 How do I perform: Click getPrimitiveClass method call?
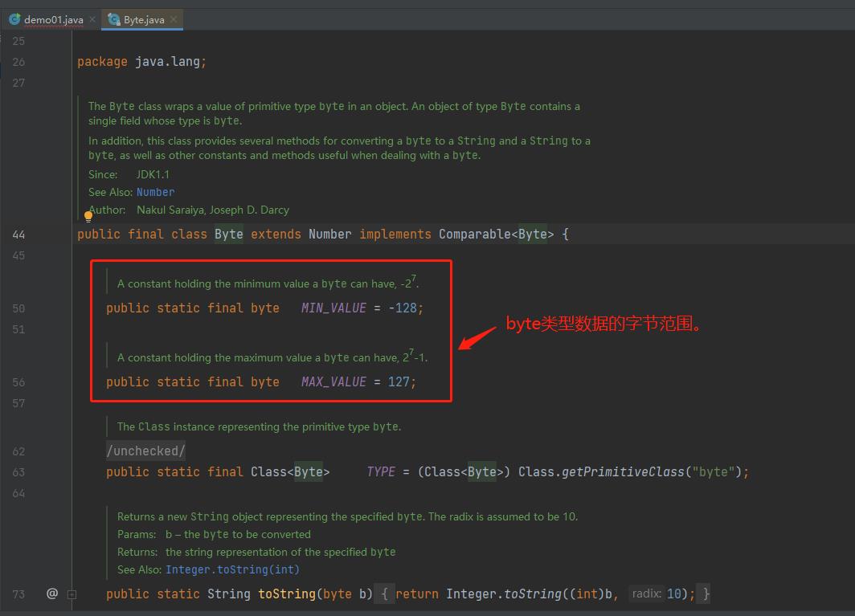point(623,472)
